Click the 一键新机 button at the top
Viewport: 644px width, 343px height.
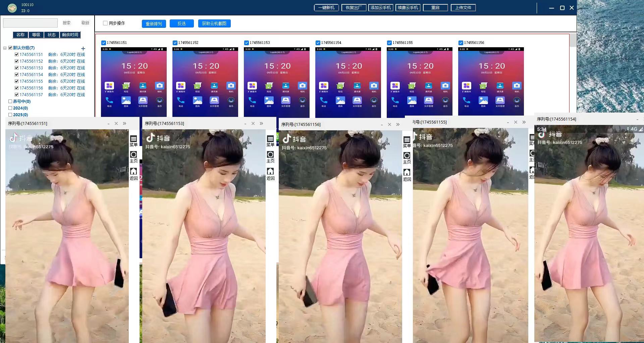tap(326, 7)
